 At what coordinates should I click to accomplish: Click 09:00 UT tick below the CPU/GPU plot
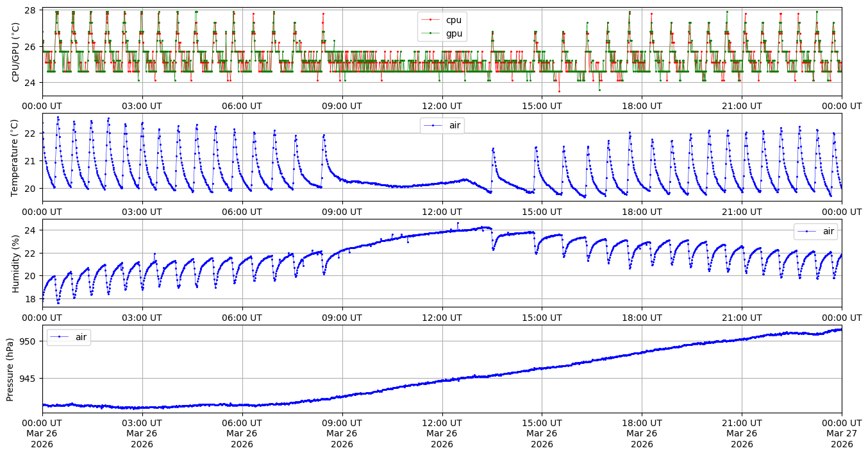[x=342, y=106]
